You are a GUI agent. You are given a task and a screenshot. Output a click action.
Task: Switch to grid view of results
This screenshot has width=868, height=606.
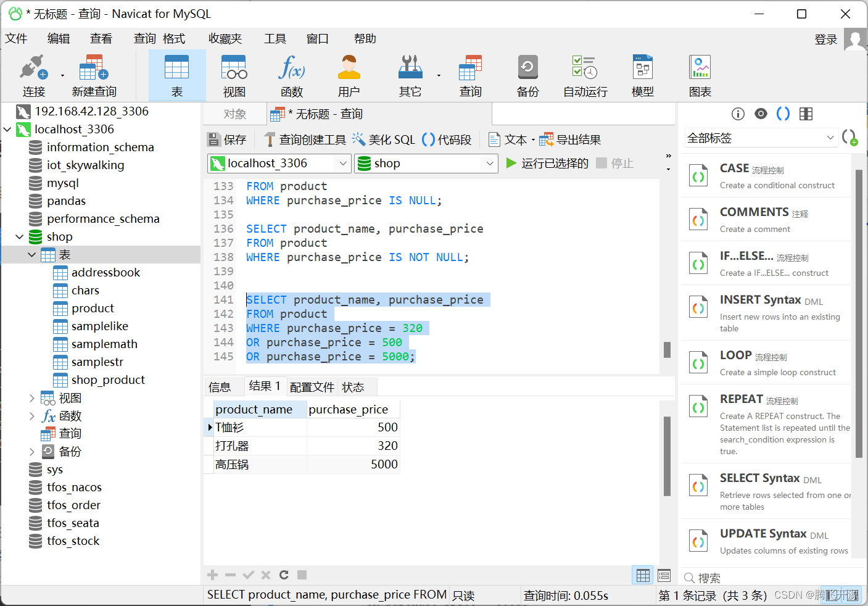(643, 575)
